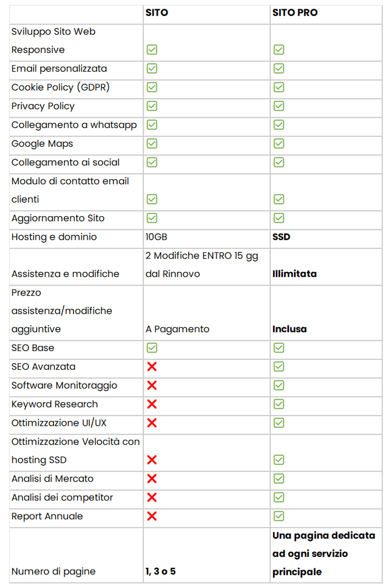Click SITO PRO checkmark for Analisi di Mercato
Viewport: 392px width, 588px height.
[279, 479]
